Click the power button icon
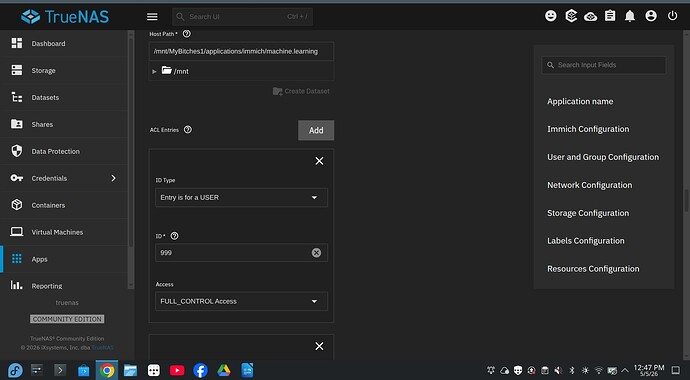690x380 pixels. (672, 16)
